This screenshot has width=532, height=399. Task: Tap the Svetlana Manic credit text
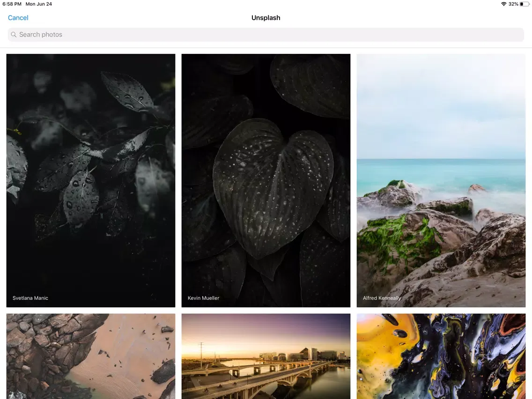30,298
